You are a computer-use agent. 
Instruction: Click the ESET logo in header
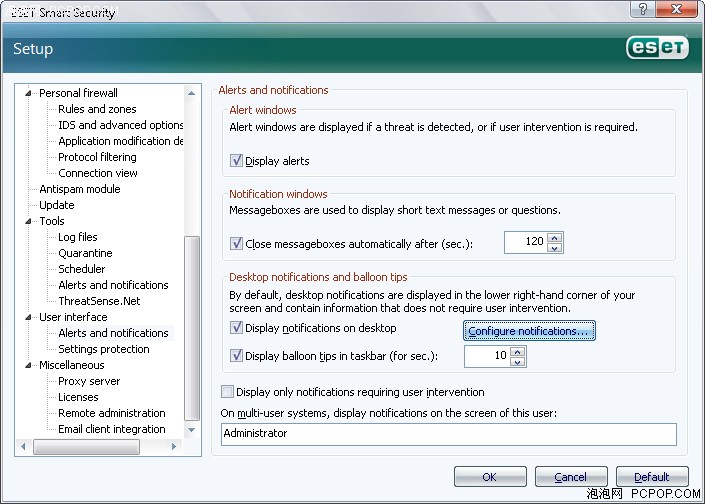(657, 48)
